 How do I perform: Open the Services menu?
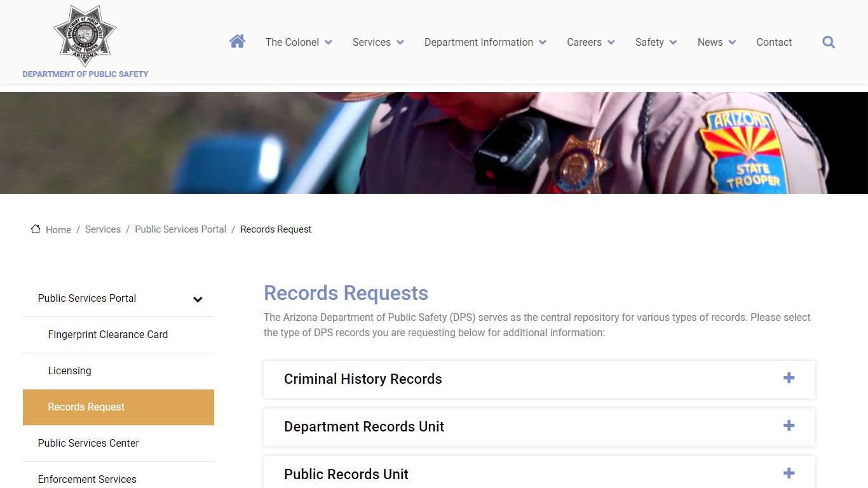pyautogui.click(x=372, y=42)
